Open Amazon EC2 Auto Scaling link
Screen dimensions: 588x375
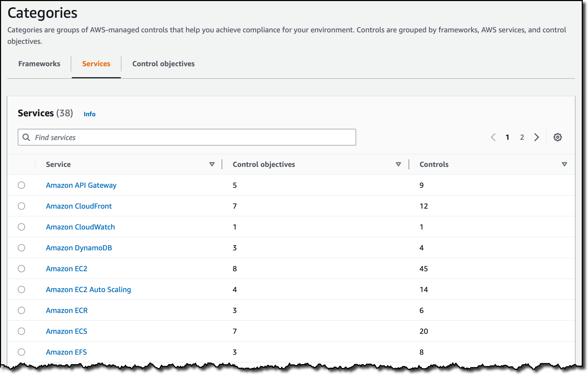88,289
